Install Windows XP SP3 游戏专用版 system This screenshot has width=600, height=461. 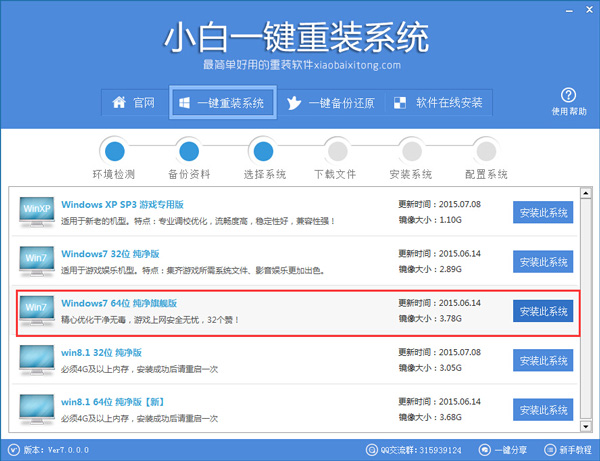pyautogui.click(x=543, y=212)
